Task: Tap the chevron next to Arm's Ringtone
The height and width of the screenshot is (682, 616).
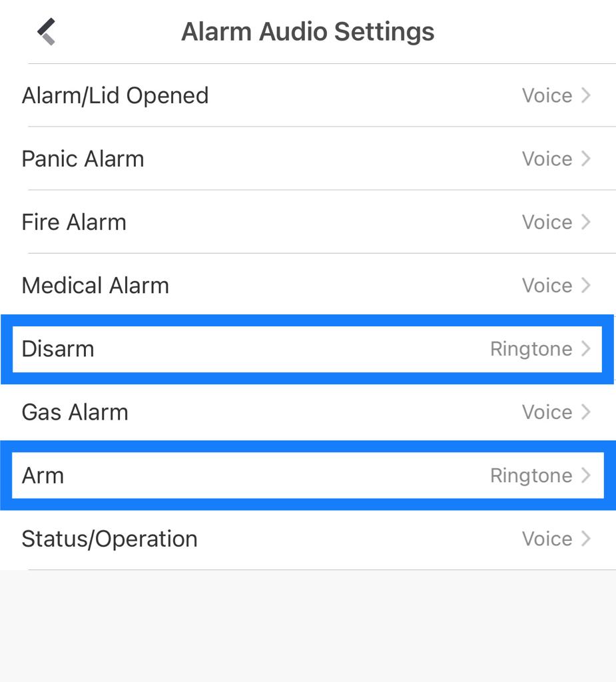Action: [586, 475]
